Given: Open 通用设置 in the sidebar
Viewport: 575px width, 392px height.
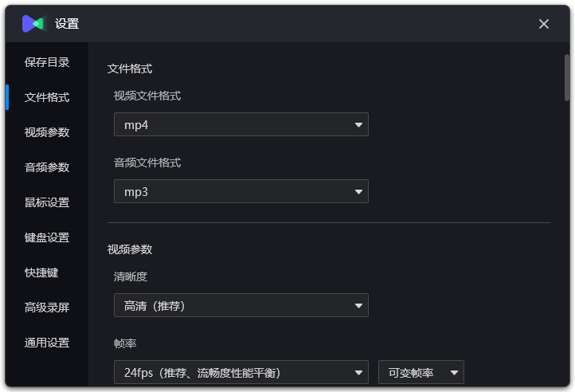Looking at the screenshot, I should click(47, 343).
